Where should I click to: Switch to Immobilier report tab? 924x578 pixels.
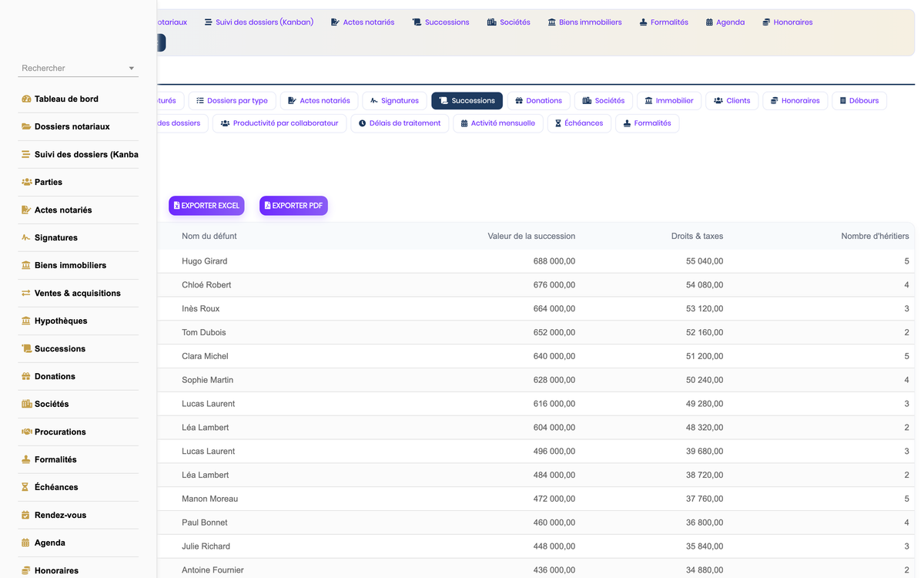point(668,101)
